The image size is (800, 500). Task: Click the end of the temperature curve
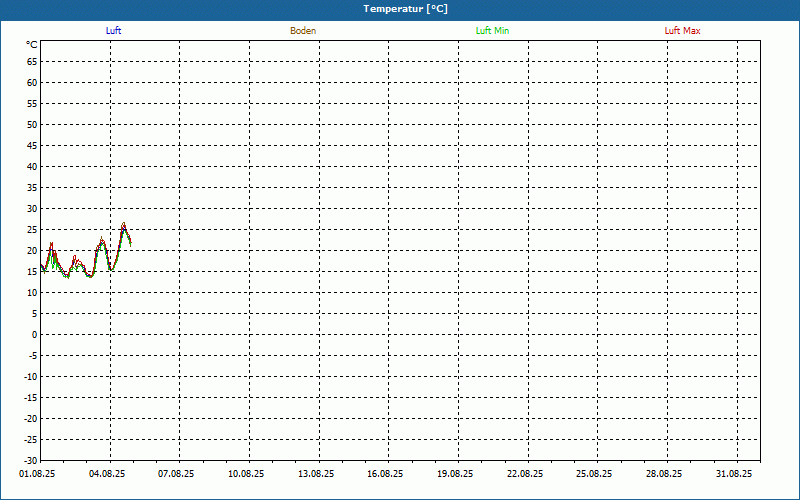pyautogui.click(x=131, y=244)
